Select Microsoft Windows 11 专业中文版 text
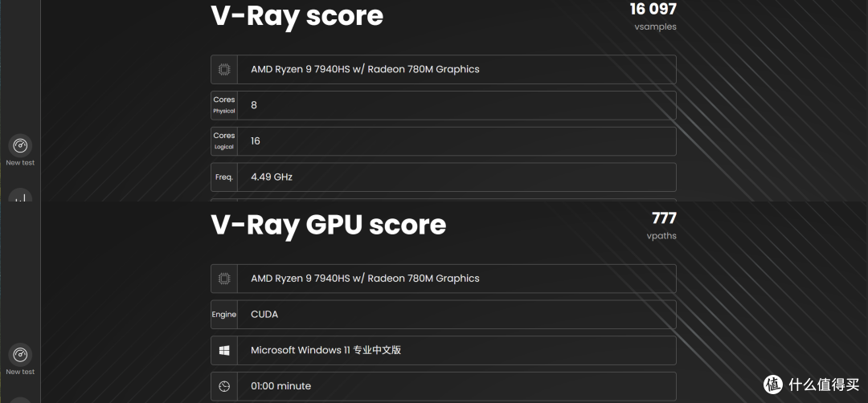868x403 pixels. (x=325, y=350)
